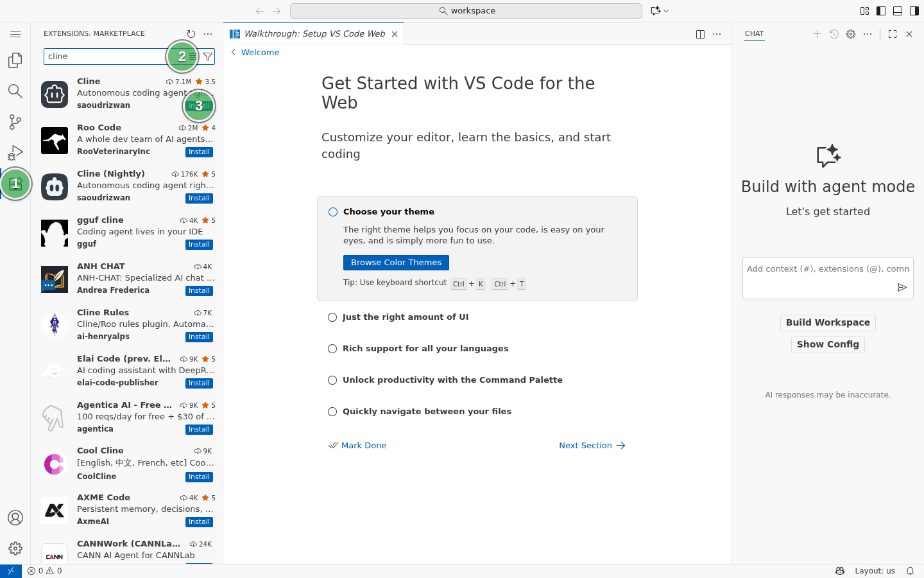Filter extensions with the funnel icon
The height and width of the screenshot is (578, 924).
(208, 57)
